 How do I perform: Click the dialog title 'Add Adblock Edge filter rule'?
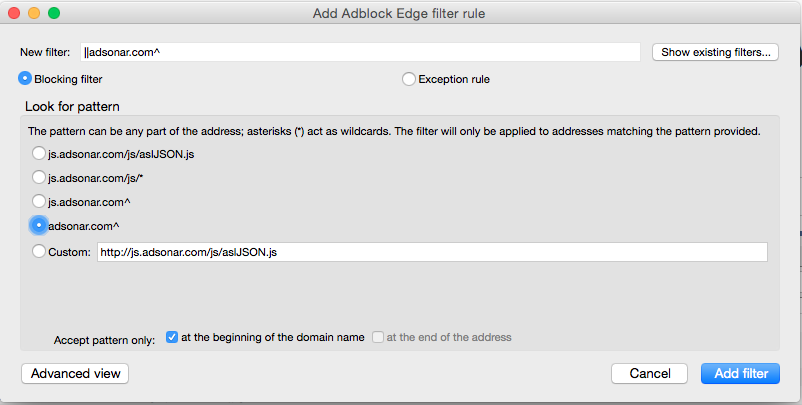point(398,14)
